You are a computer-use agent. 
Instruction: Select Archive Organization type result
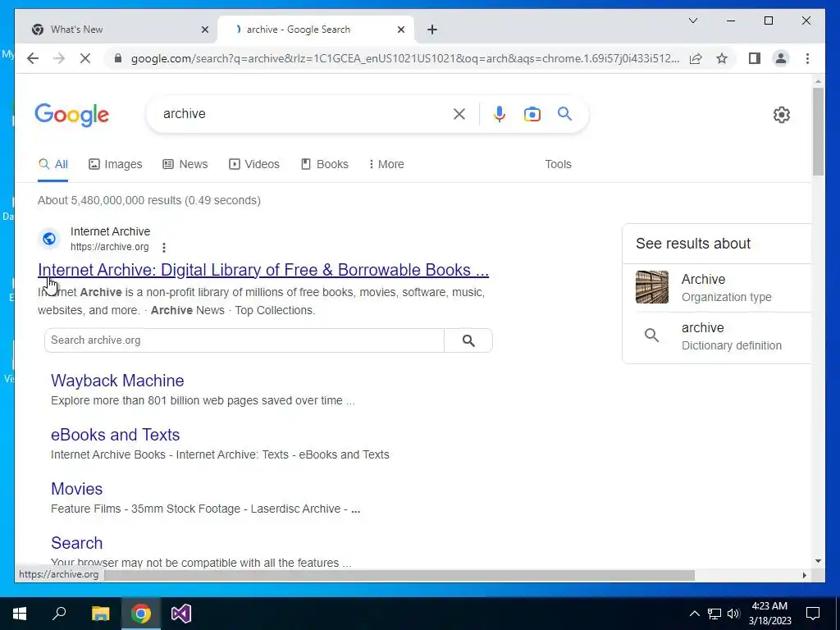coord(724,288)
